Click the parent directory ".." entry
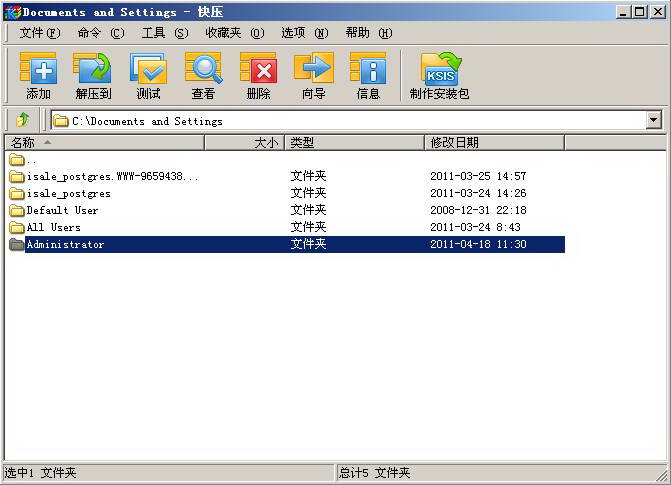The image size is (671, 485). [31, 160]
